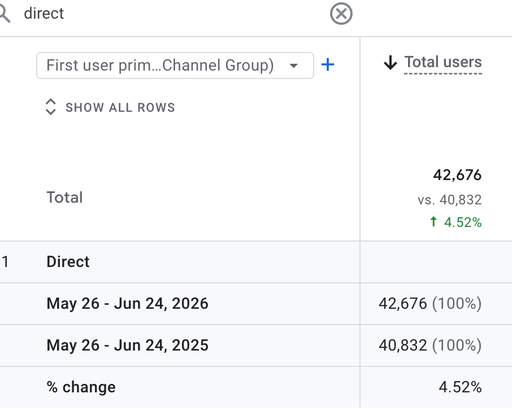Open the First user primary Channel Group dropdown
This screenshot has height=420, width=512.
pyautogui.click(x=175, y=65)
